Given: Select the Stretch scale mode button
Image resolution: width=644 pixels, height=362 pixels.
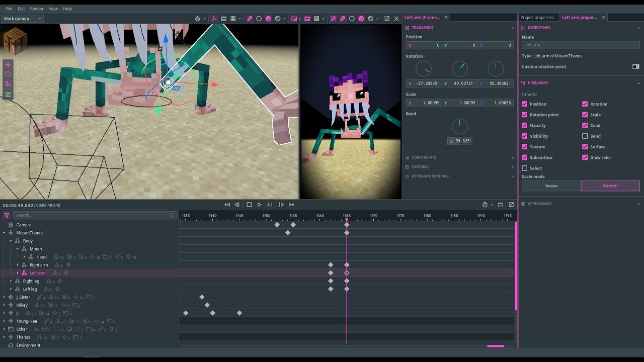Looking at the screenshot, I should pos(610,186).
